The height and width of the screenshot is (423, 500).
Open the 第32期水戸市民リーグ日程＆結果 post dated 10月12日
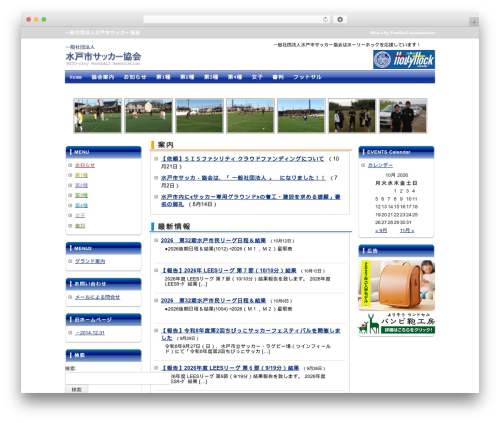(x=213, y=240)
